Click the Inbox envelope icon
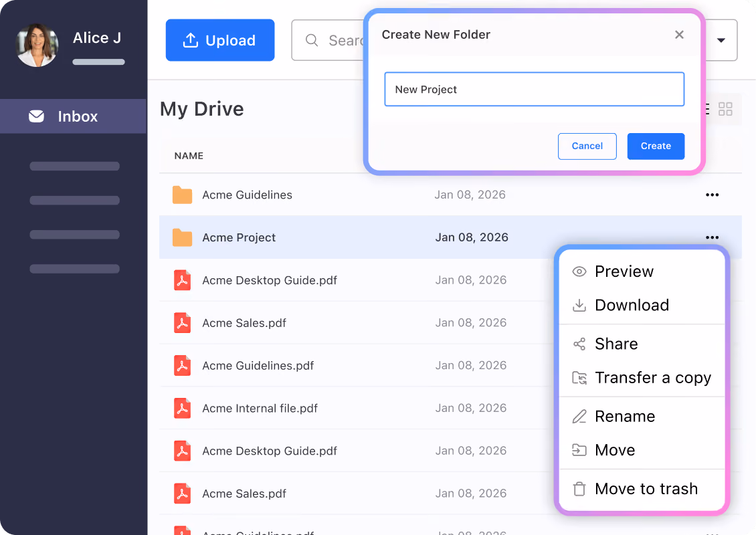 36,116
